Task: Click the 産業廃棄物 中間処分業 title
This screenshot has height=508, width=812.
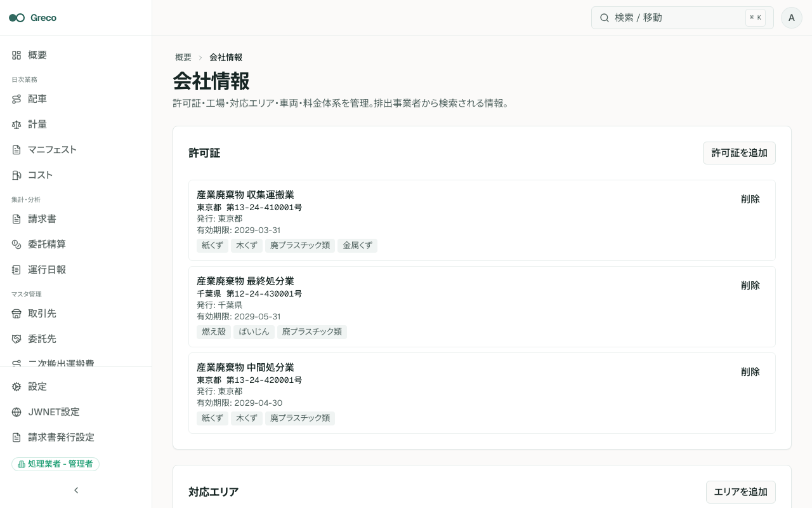Action: [246, 368]
